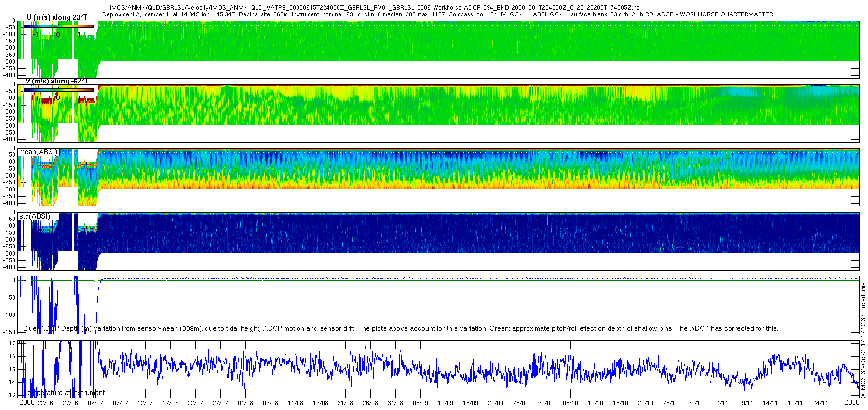Click '-150' tick on ADCP depth variation panel
The image size is (868, 410).
[10, 332]
